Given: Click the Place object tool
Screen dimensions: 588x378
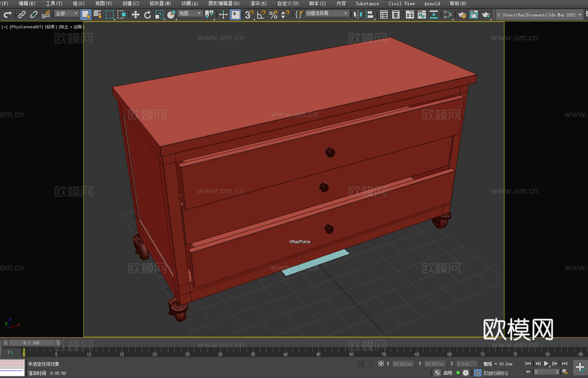Looking at the screenshot, I should coord(171,14).
